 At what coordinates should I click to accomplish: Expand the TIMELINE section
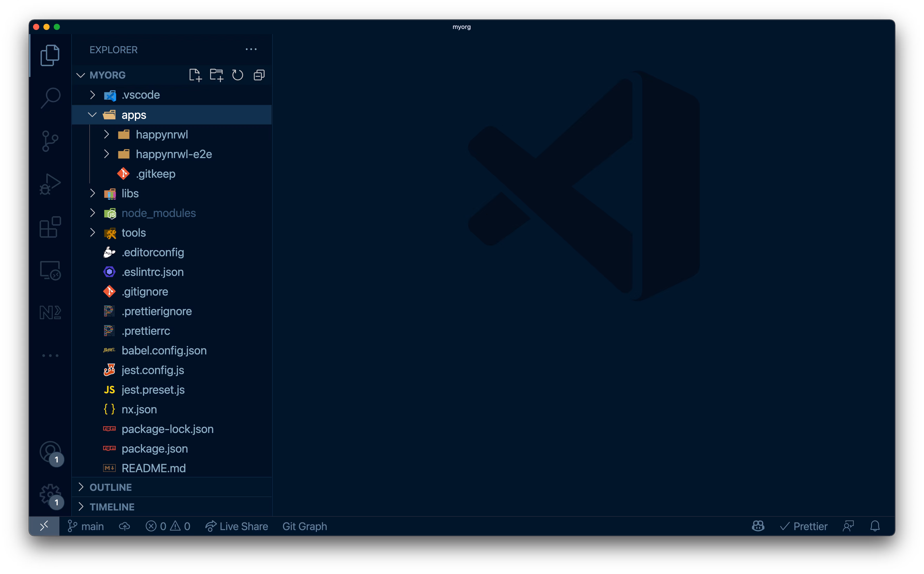(x=112, y=507)
